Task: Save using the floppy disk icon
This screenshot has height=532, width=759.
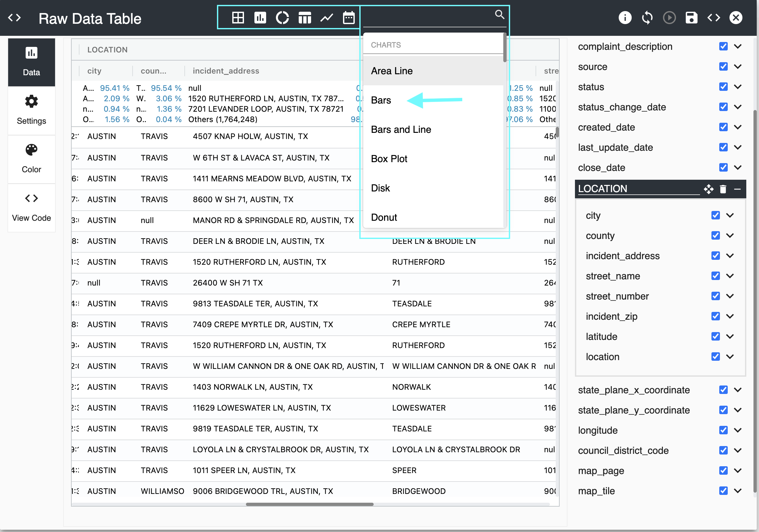Action: (691, 18)
